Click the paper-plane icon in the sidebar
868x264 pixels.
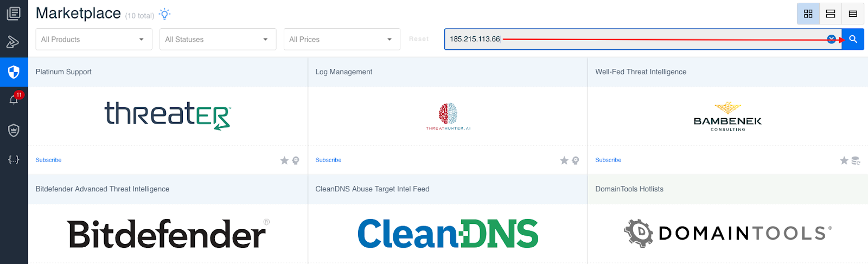pos(13,42)
